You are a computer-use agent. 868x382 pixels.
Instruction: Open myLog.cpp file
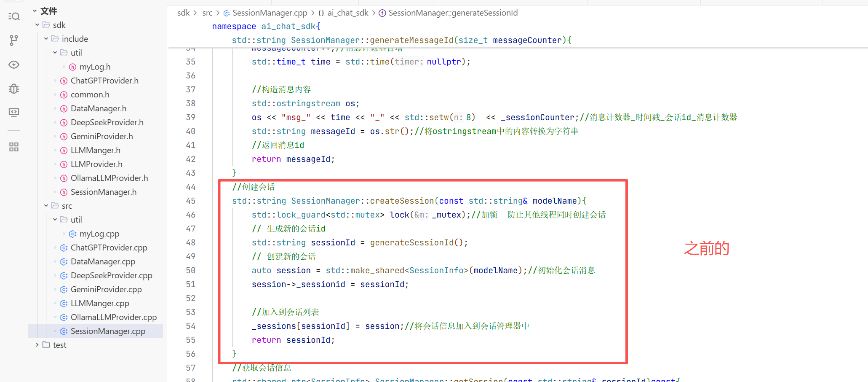tap(99, 234)
